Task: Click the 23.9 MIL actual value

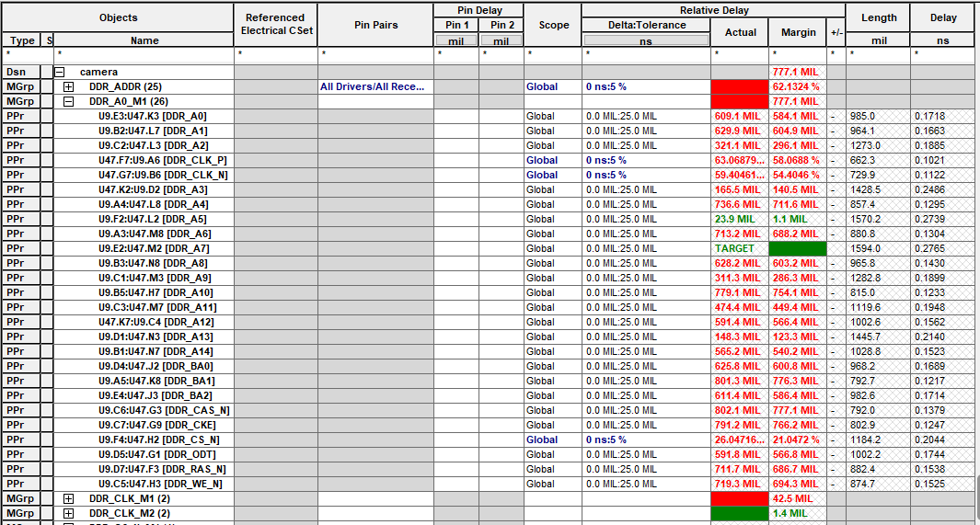Action: pos(735,219)
